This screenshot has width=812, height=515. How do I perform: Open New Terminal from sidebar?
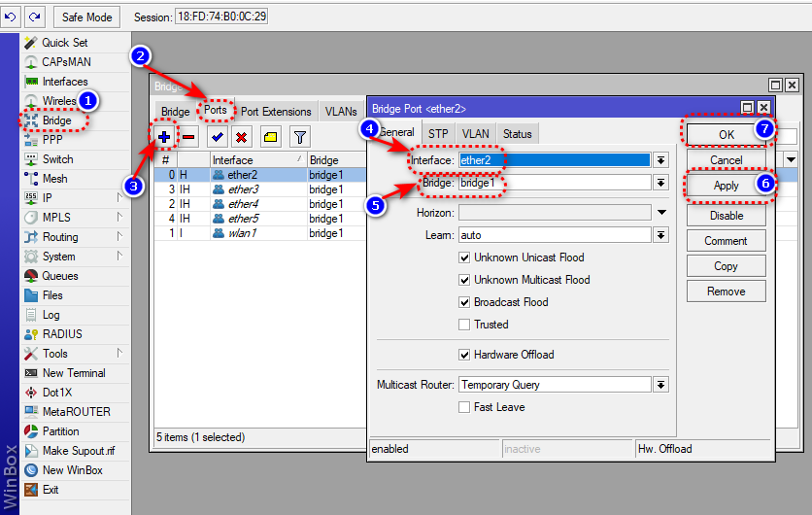tap(74, 373)
